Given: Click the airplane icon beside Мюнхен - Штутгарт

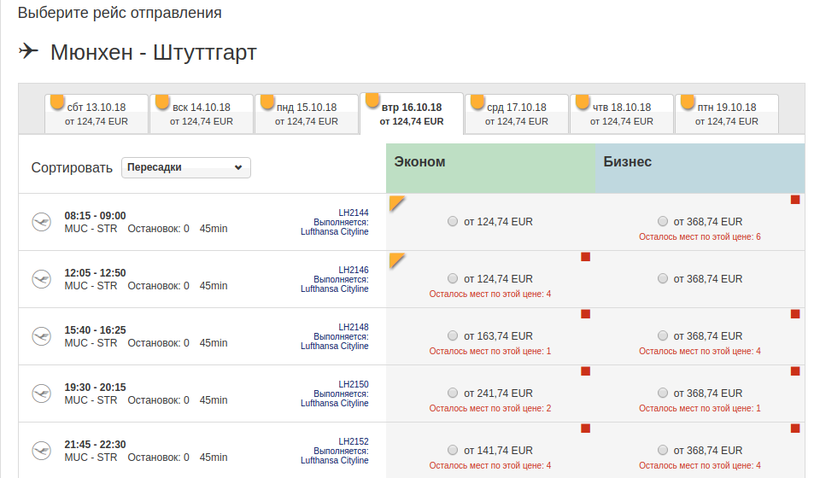Looking at the screenshot, I should point(29,51).
